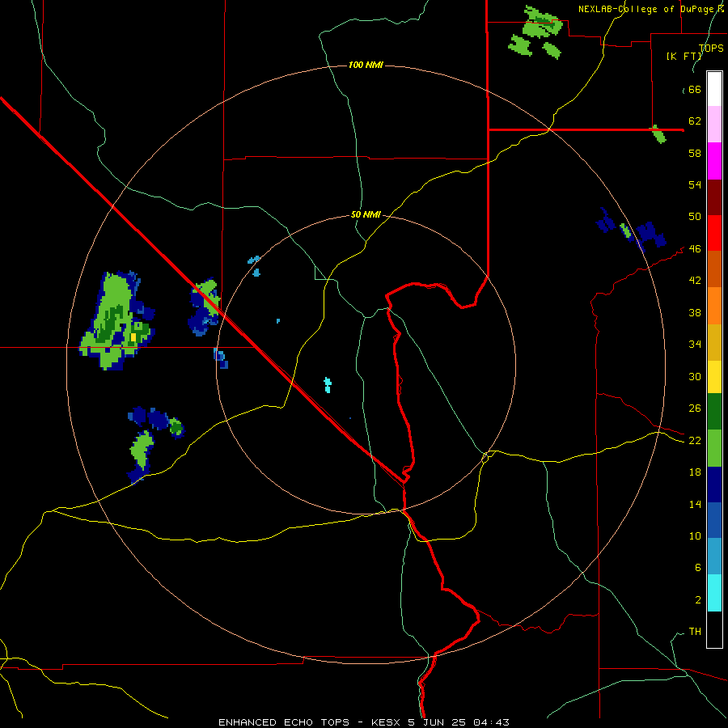This screenshot has width=728, height=728.
Task: Click the yellow 34 kft legend swatch
Action: pos(714,377)
